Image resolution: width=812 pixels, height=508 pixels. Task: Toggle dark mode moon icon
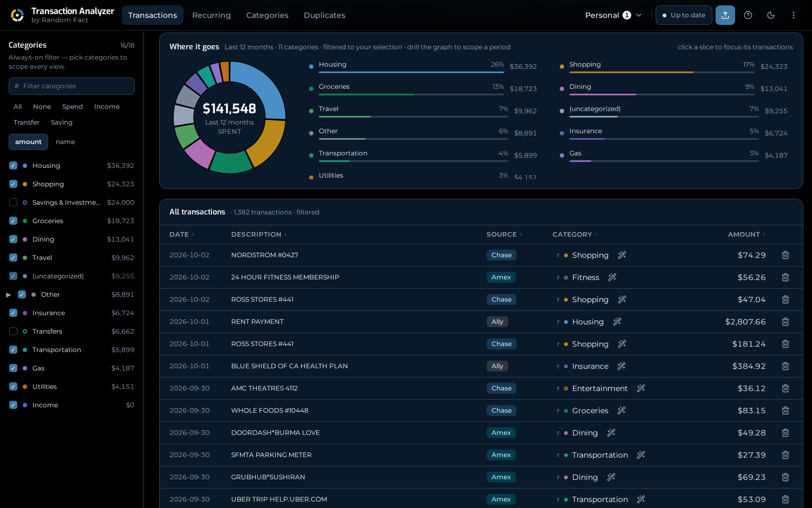coord(771,15)
